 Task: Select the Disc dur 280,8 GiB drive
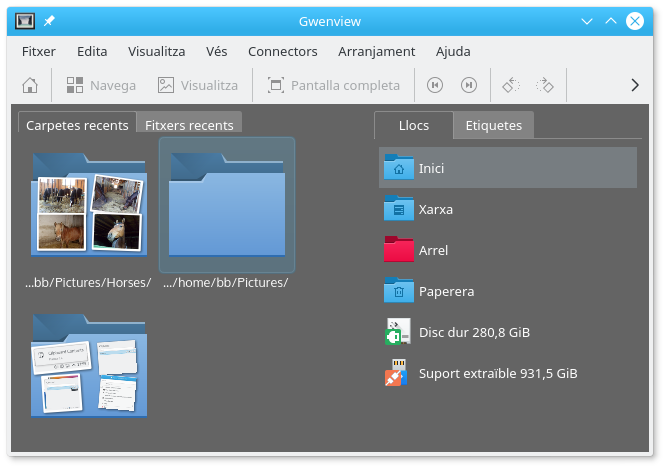[473, 332]
